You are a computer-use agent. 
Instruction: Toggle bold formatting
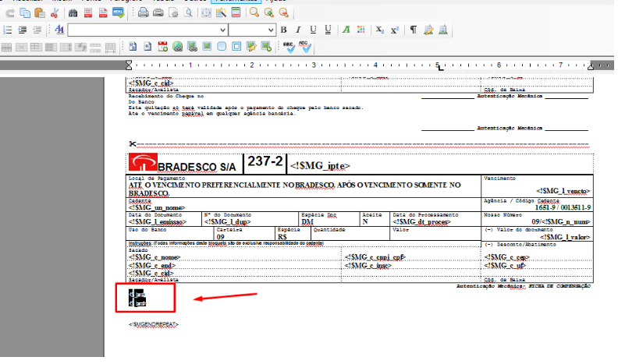pos(283,30)
